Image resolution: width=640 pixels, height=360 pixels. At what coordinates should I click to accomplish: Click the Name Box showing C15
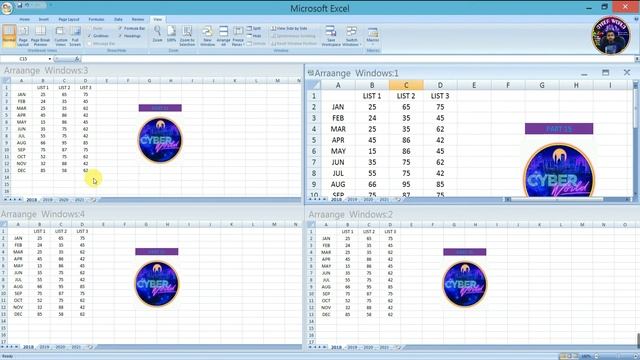pyautogui.click(x=24, y=59)
